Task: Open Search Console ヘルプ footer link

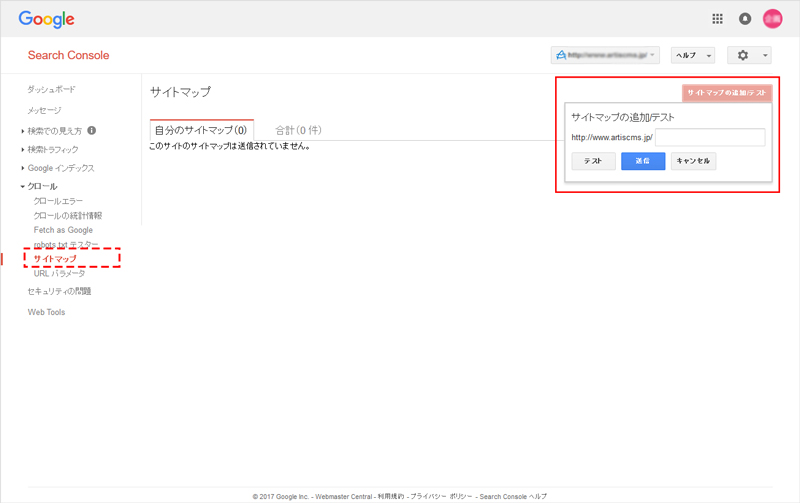Action: point(513,496)
